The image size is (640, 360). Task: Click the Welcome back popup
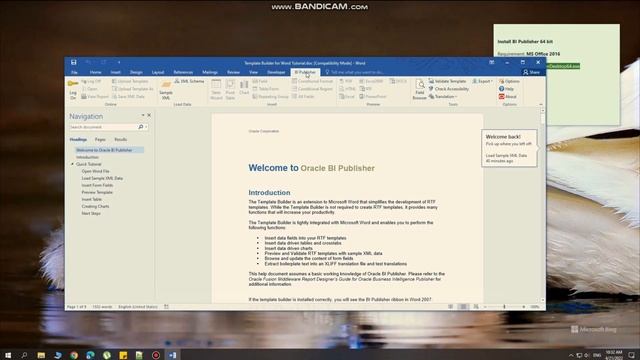click(x=509, y=148)
